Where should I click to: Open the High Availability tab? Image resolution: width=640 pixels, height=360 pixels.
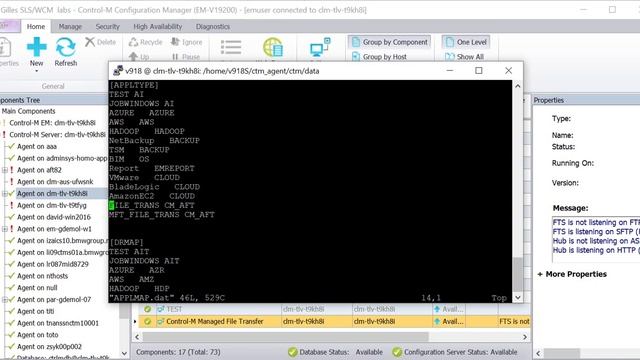coord(158,27)
